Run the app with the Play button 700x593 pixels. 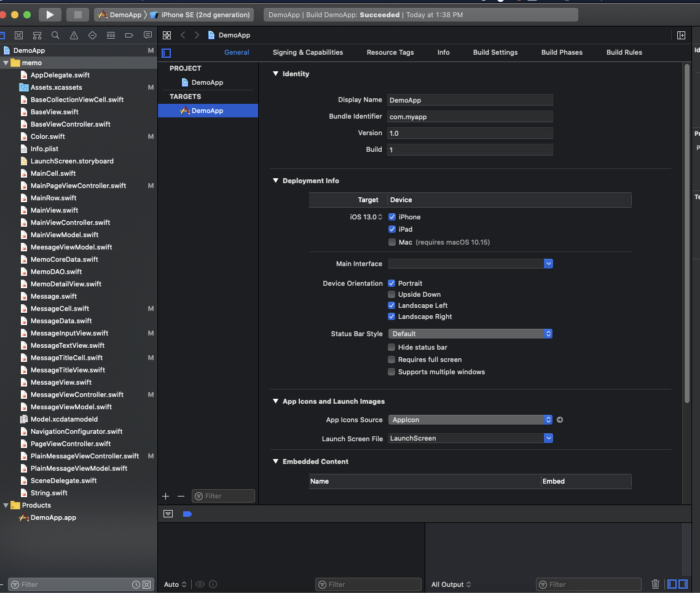(50, 15)
